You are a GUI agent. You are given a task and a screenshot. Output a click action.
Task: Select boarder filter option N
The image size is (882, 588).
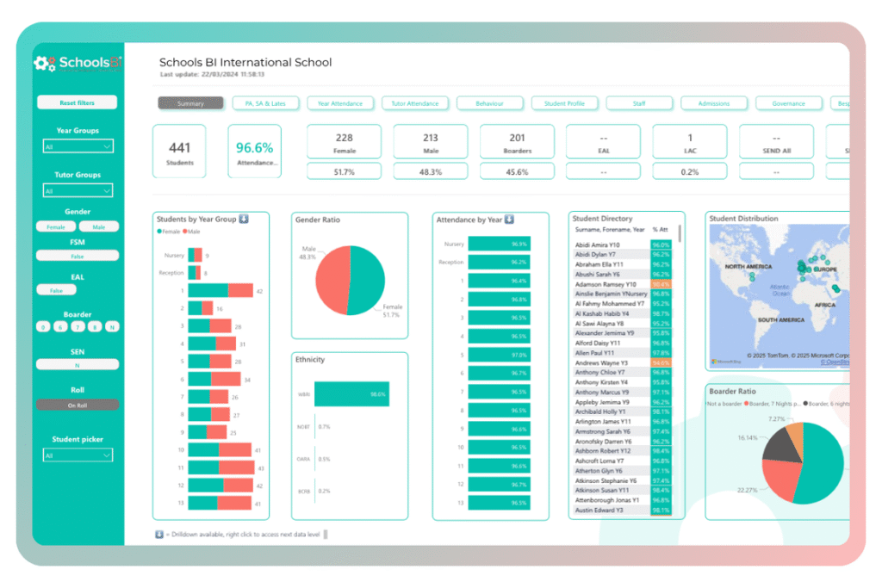112,326
